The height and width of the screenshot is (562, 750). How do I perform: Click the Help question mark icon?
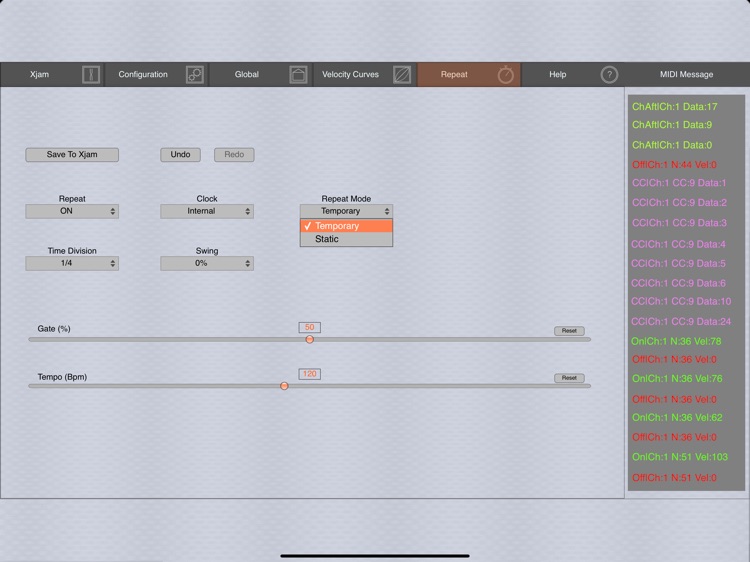click(609, 75)
